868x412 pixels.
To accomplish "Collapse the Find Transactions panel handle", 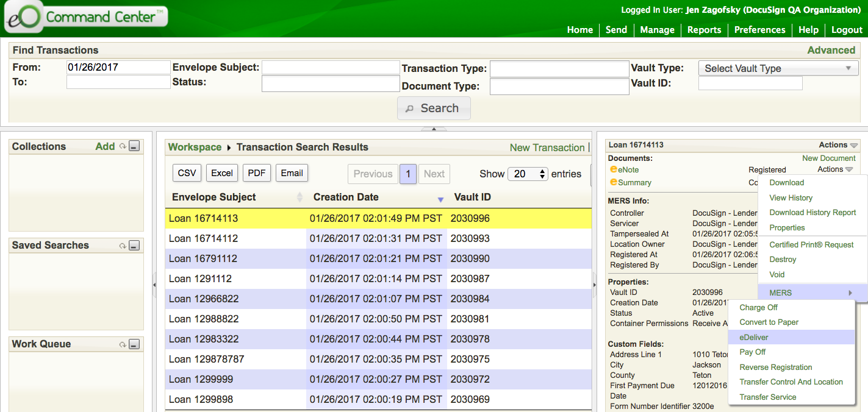I will pos(434,129).
